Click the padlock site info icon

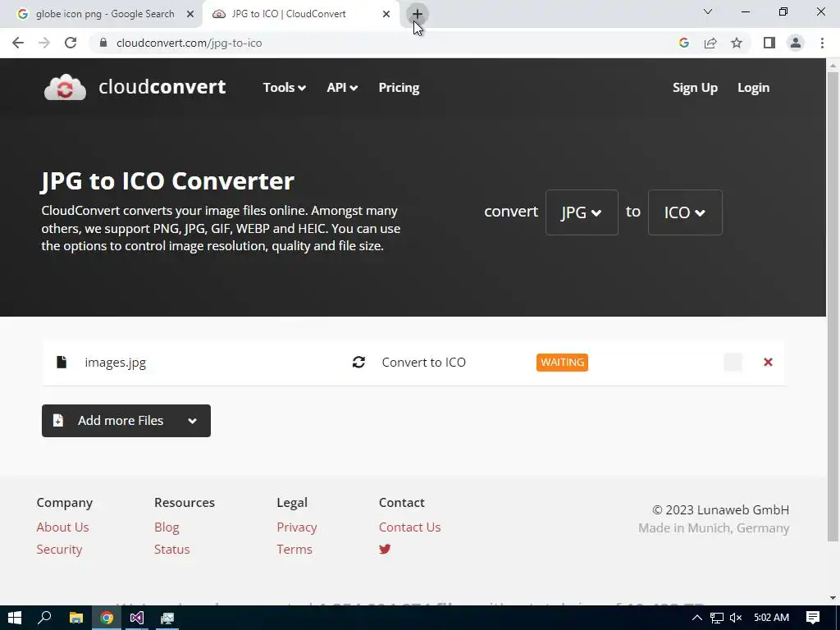click(x=103, y=43)
